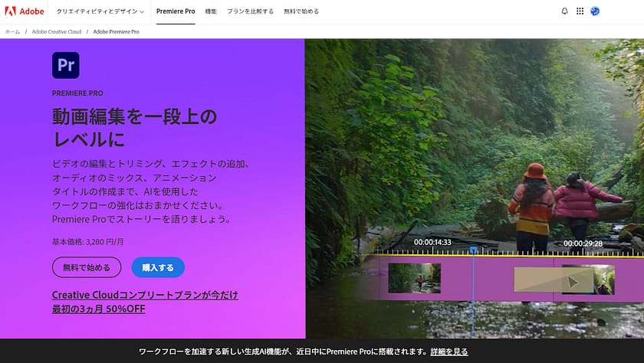Open the notifications bell
The width and height of the screenshot is (644, 363).
pyautogui.click(x=565, y=11)
